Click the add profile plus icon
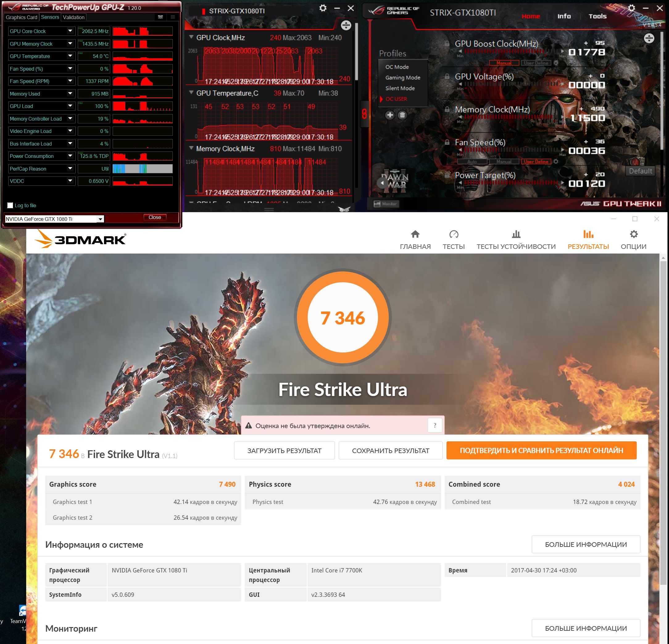The image size is (669, 644). pyautogui.click(x=390, y=115)
